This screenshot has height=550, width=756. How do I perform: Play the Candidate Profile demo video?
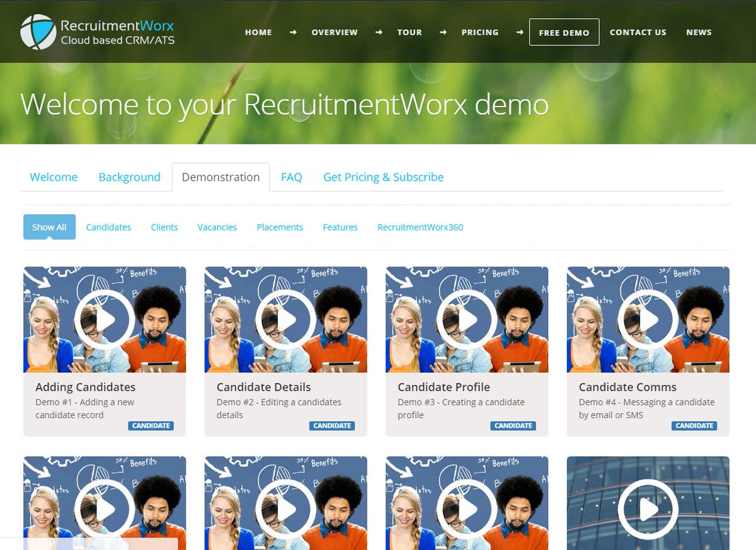467,319
